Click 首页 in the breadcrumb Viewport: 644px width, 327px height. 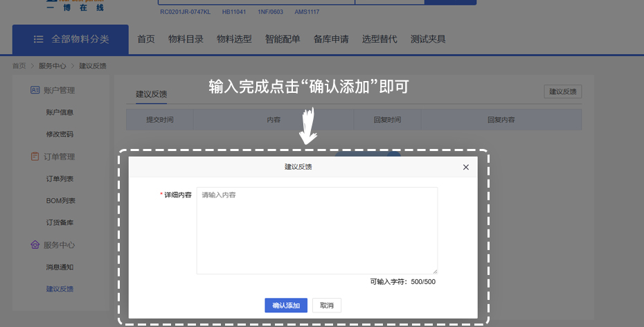click(19, 66)
